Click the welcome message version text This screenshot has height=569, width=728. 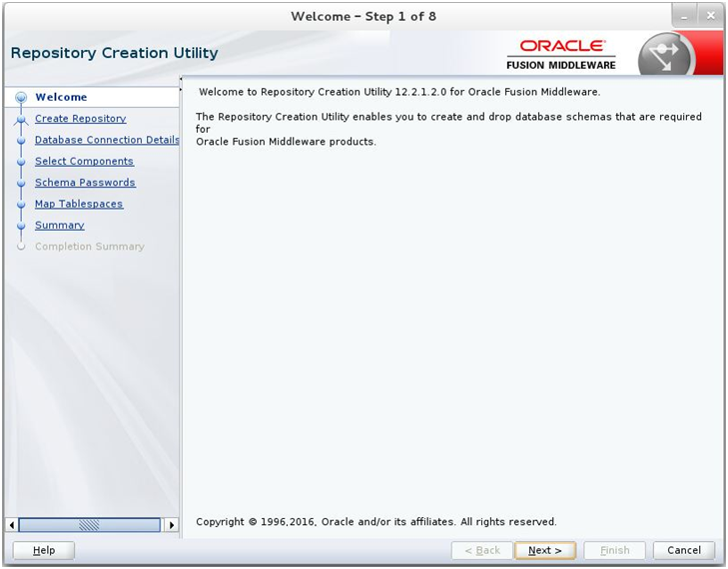(x=399, y=92)
